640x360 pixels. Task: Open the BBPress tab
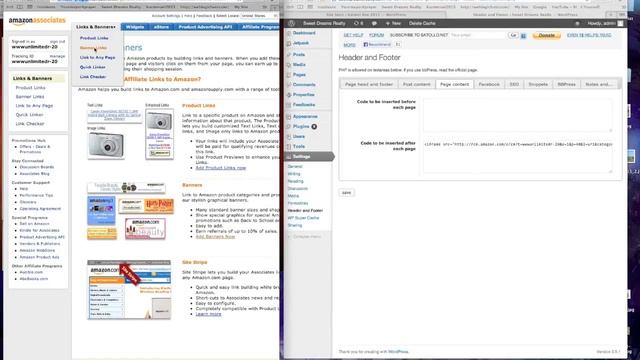click(567, 84)
